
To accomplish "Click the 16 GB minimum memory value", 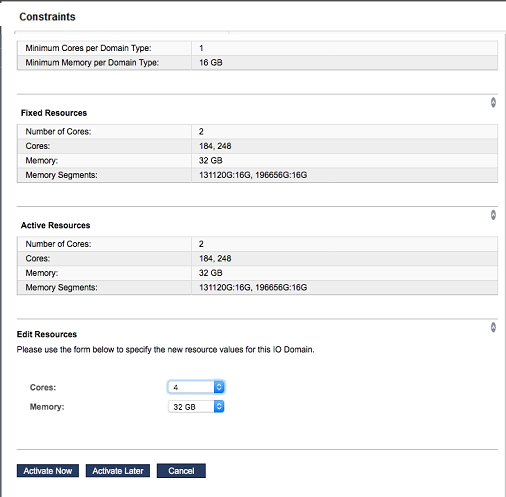I will pyautogui.click(x=211, y=63).
